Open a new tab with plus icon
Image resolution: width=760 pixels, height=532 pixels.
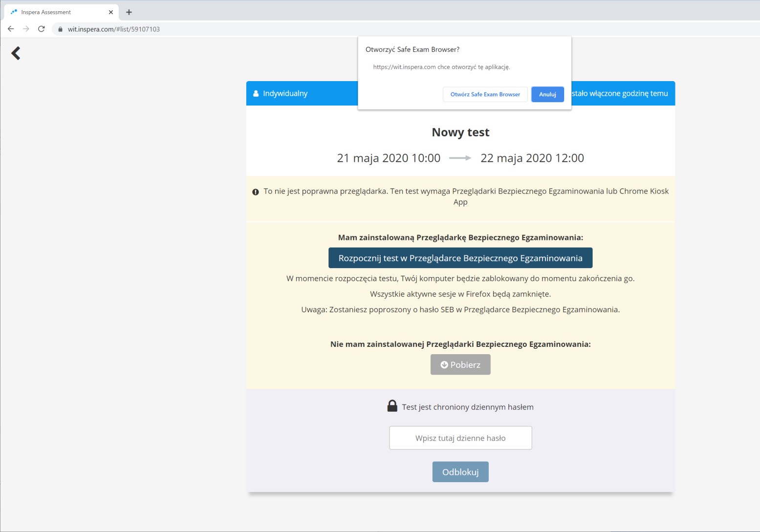[129, 12]
